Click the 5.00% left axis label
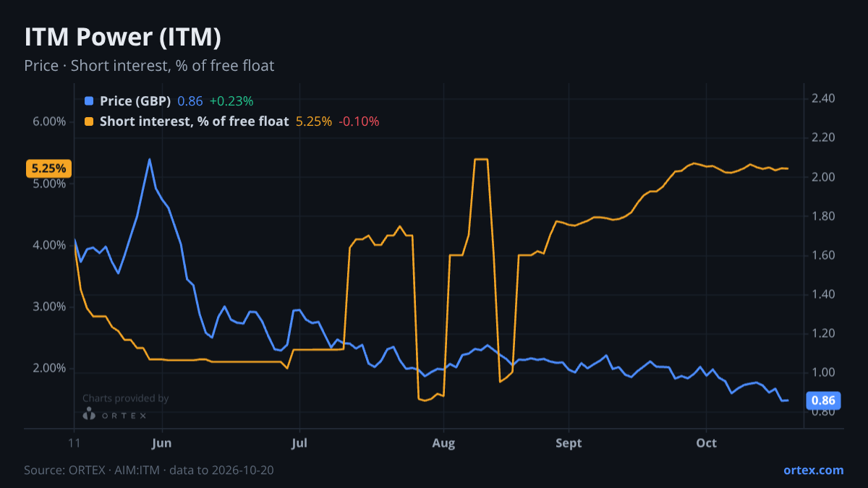Image resolution: width=868 pixels, height=488 pixels. [x=49, y=184]
